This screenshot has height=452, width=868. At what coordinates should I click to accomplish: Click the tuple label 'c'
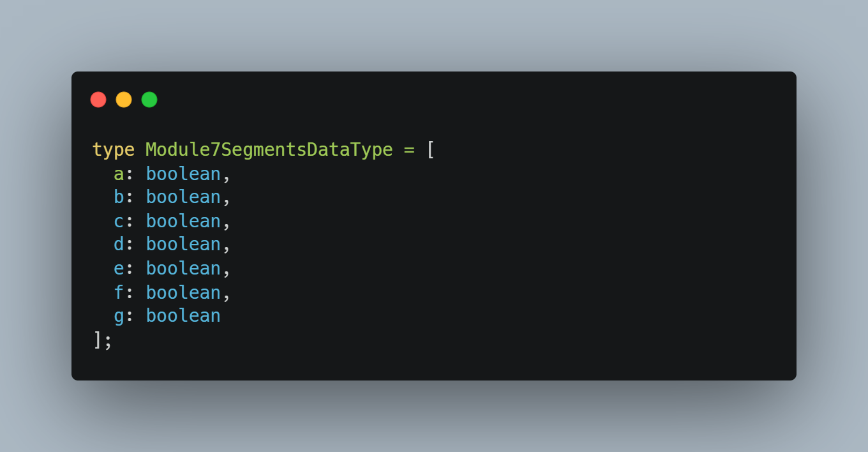pyautogui.click(x=119, y=221)
